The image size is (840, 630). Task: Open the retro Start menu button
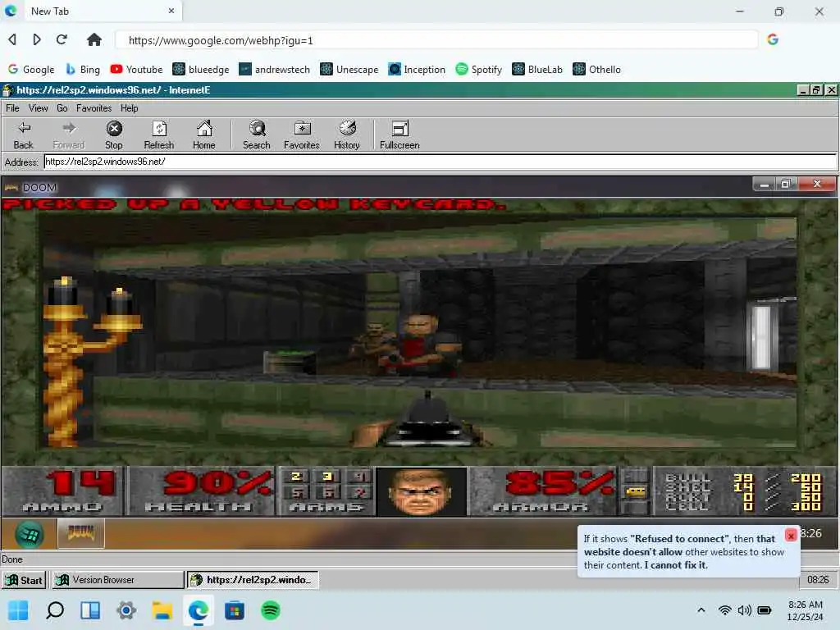tap(24, 580)
